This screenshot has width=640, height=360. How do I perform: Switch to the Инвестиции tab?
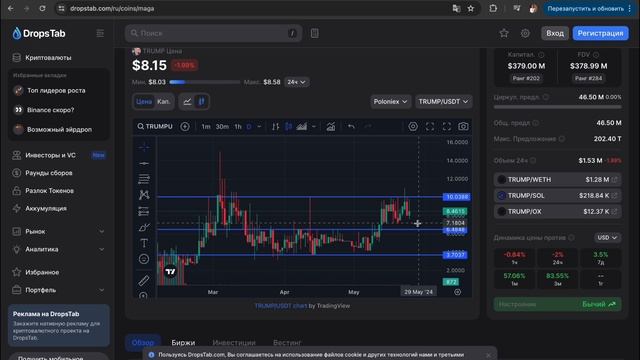coord(234,342)
